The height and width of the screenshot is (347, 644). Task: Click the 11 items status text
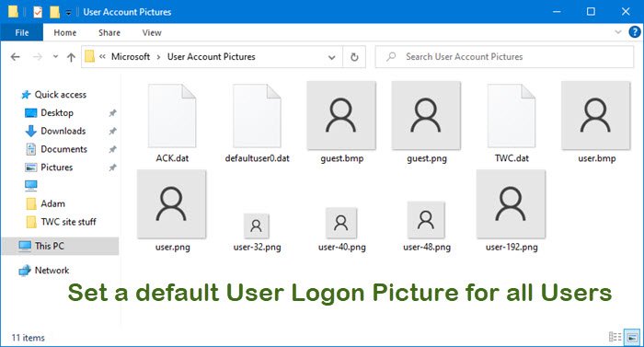[28, 338]
